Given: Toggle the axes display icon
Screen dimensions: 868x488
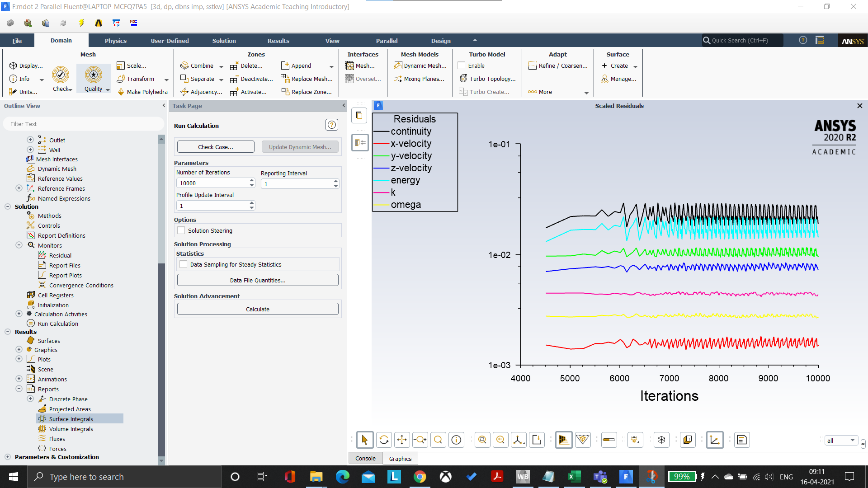Looking at the screenshot, I should tap(715, 440).
